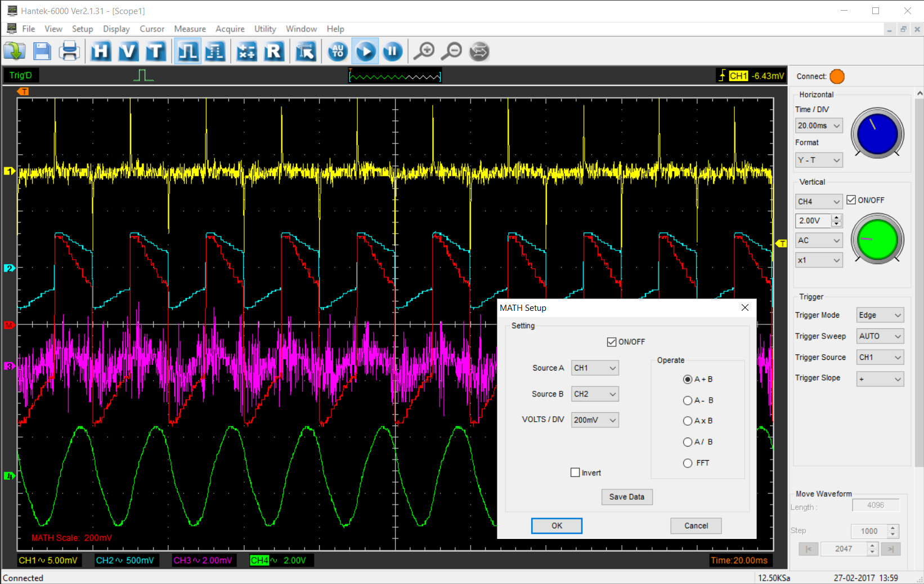Open the Trigger Sweep AUTO dropdown
924x584 pixels.
pyautogui.click(x=880, y=336)
